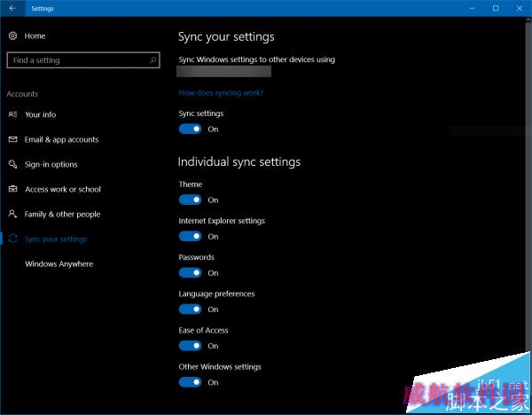Toggle Internet Explorer settings sync
This screenshot has width=532, height=415.
(190, 236)
